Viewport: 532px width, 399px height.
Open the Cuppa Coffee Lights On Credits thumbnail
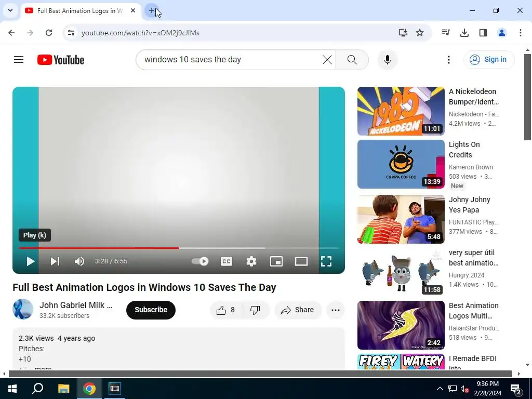coord(401,164)
